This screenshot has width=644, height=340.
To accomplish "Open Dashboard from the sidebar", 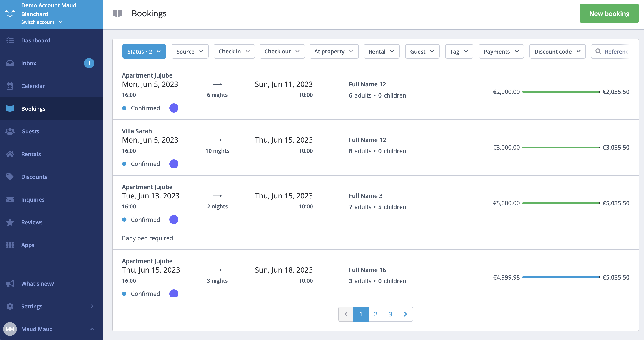I will pos(52,40).
